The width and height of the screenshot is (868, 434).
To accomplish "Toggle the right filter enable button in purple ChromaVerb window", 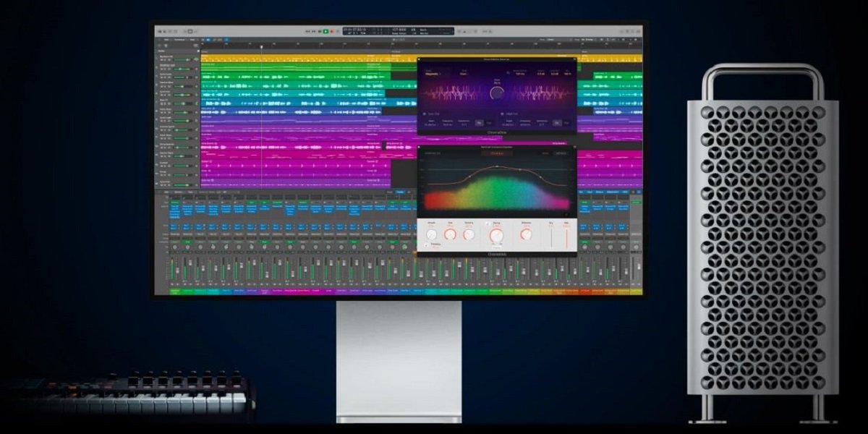I will pyautogui.click(x=502, y=114).
